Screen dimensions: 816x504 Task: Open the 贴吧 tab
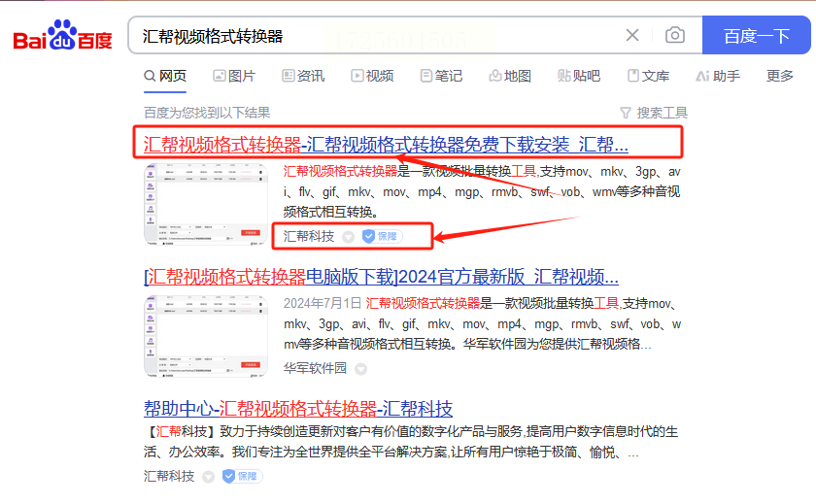[x=579, y=76]
